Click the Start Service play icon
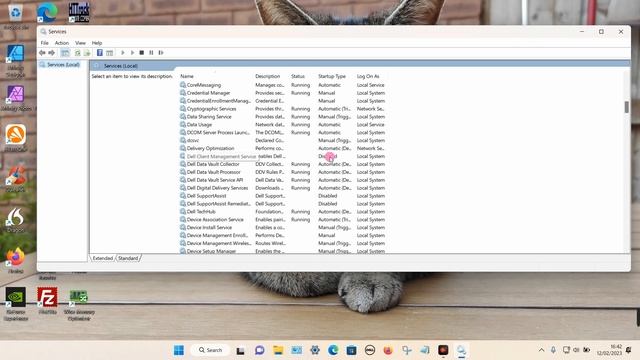 122,53
